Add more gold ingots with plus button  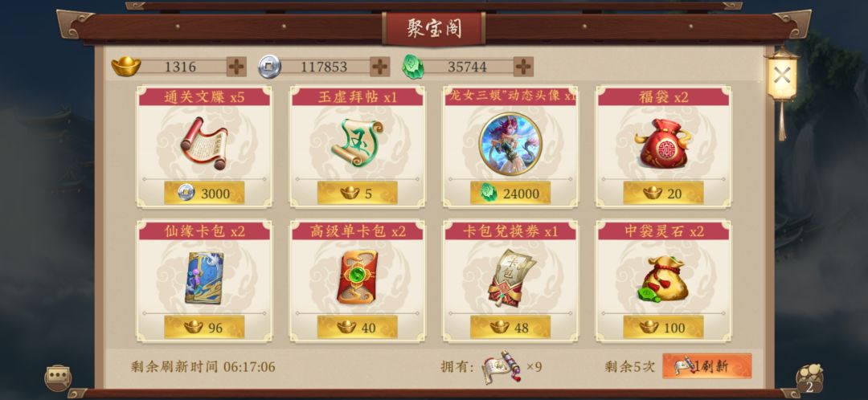click(236, 67)
